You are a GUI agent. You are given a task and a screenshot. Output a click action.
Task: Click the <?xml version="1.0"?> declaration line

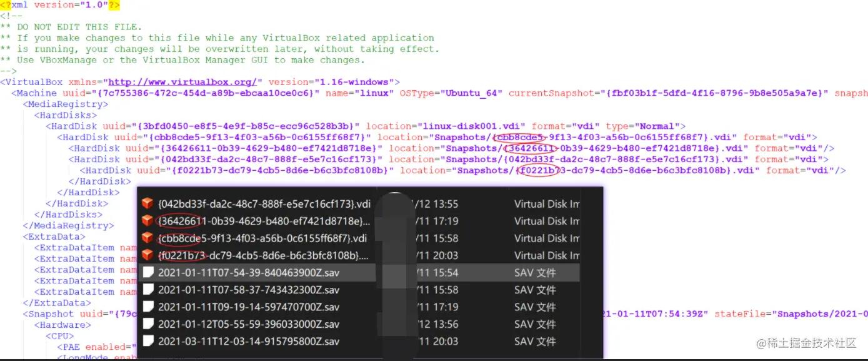[x=60, y=5]
